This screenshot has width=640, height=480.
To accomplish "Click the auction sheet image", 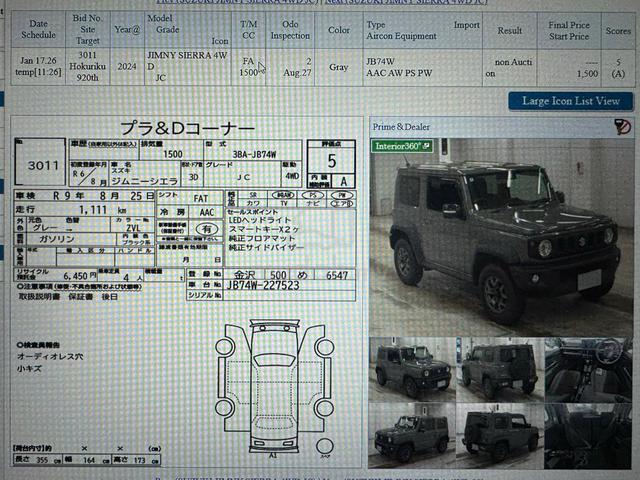I will tap(186, 291).
